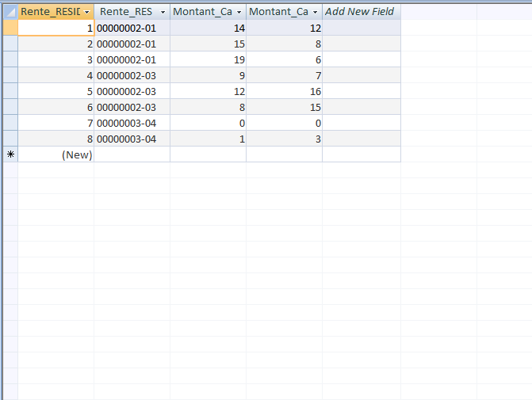Select the row selector for record 7
Screen dimensions: 532x400
tap(10, 123)
